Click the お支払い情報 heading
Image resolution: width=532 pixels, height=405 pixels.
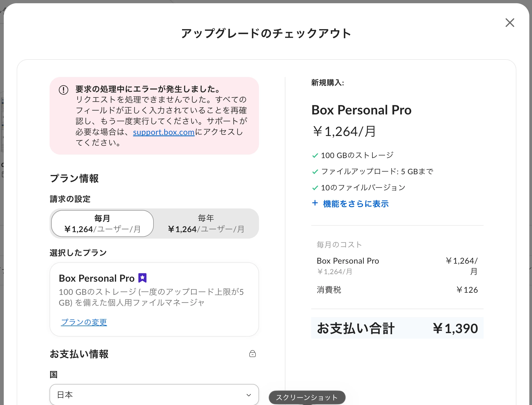point(79,354)
